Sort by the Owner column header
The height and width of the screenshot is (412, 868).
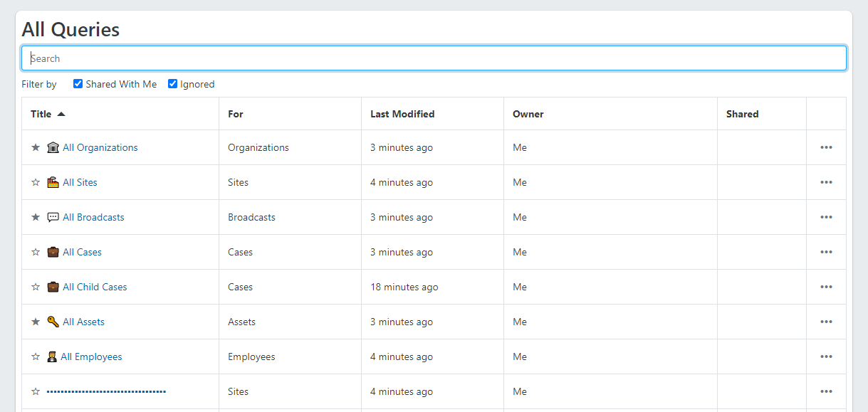tap(528, 114)
